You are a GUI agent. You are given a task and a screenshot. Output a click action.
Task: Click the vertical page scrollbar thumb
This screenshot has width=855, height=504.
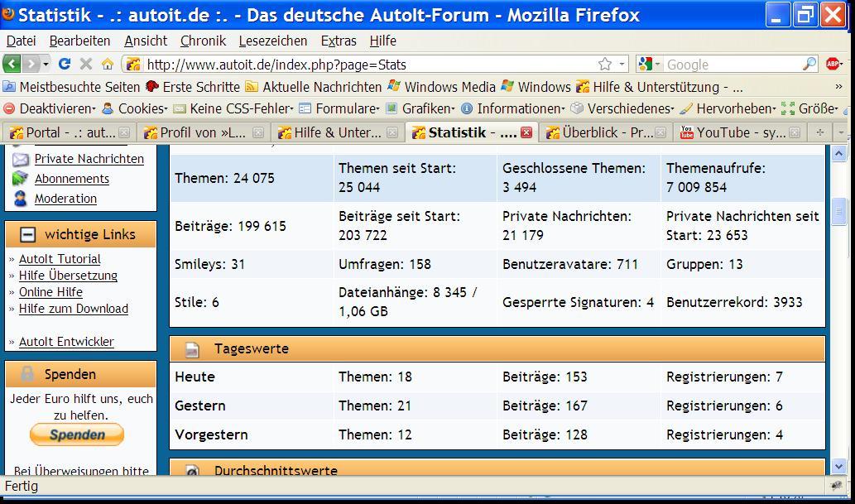(x=839, y=209)
